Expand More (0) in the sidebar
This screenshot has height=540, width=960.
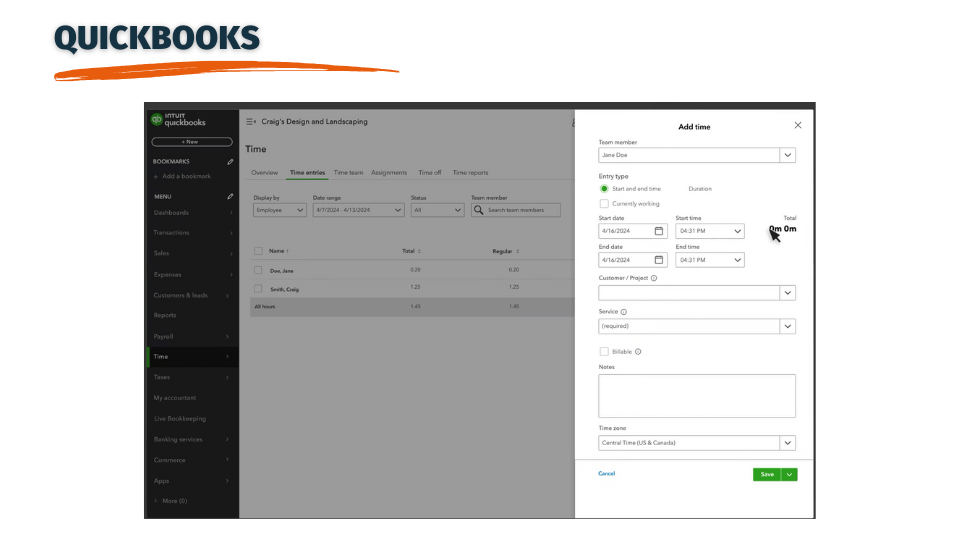tap(171, 501)
